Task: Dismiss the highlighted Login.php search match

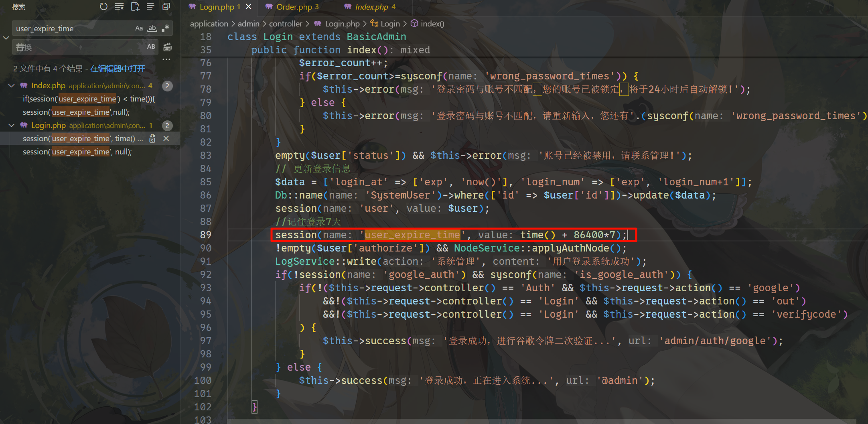Action: 166,138
